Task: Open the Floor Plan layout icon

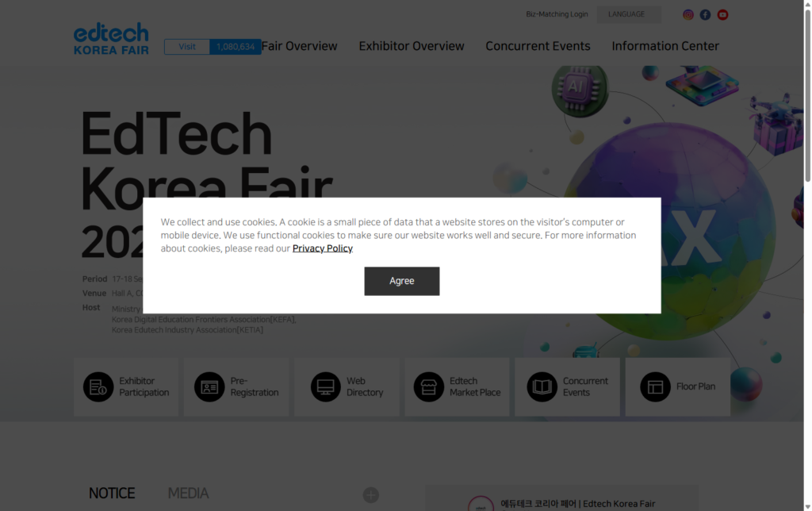Action: pos(656,387)
